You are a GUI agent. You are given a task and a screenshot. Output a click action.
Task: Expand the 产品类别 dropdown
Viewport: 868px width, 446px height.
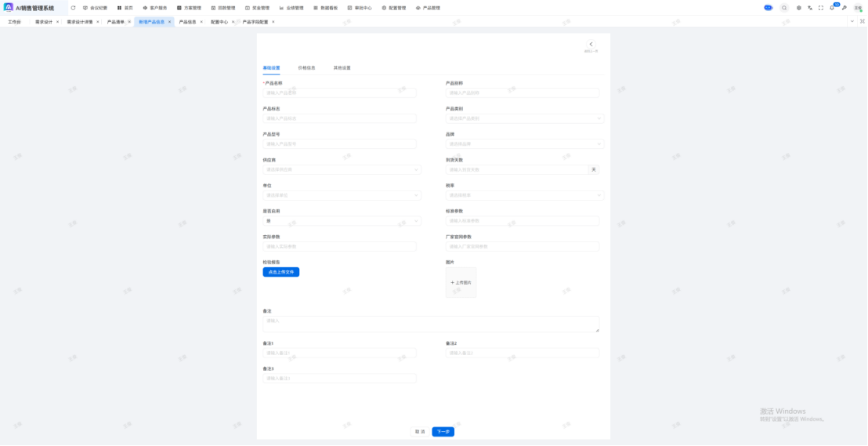coord(524,118)
